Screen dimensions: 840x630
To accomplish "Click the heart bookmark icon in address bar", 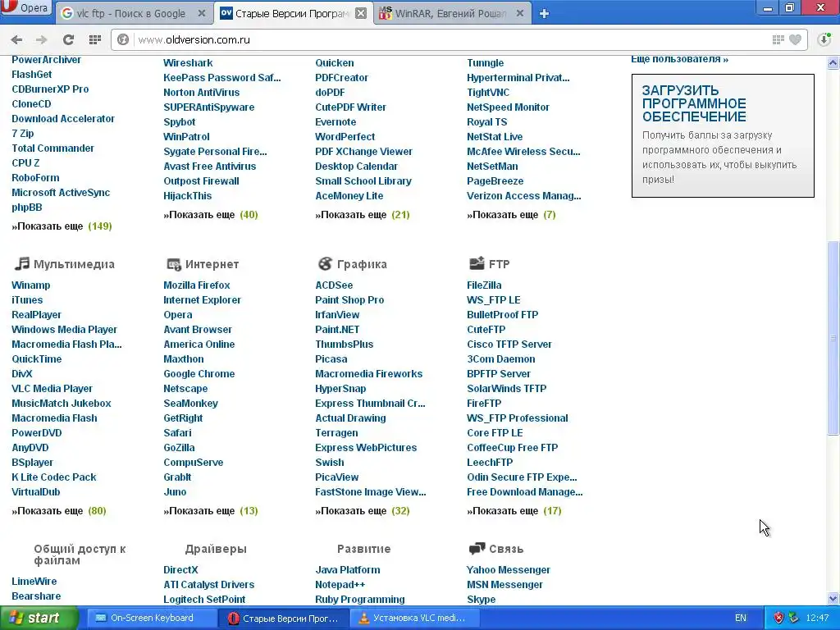I will [796, 39].
